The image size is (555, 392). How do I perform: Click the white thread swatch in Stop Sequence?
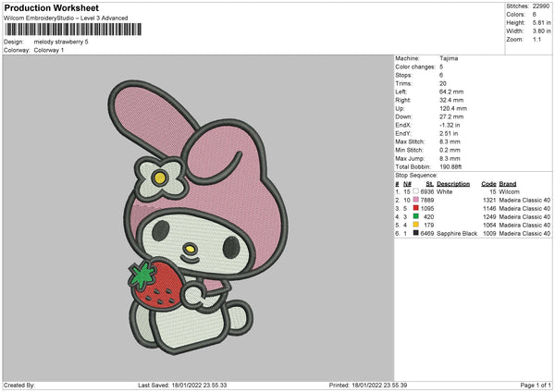tap(415, 191)
